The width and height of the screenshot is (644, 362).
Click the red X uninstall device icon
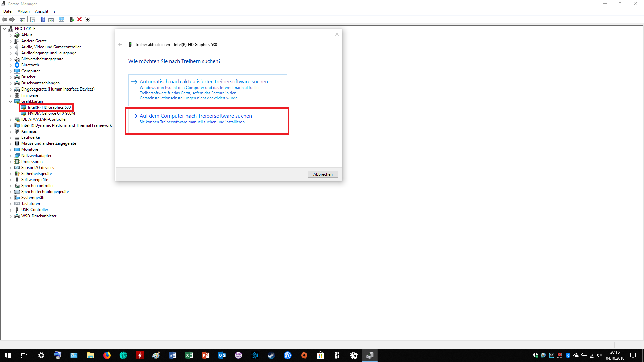point(79,19)
